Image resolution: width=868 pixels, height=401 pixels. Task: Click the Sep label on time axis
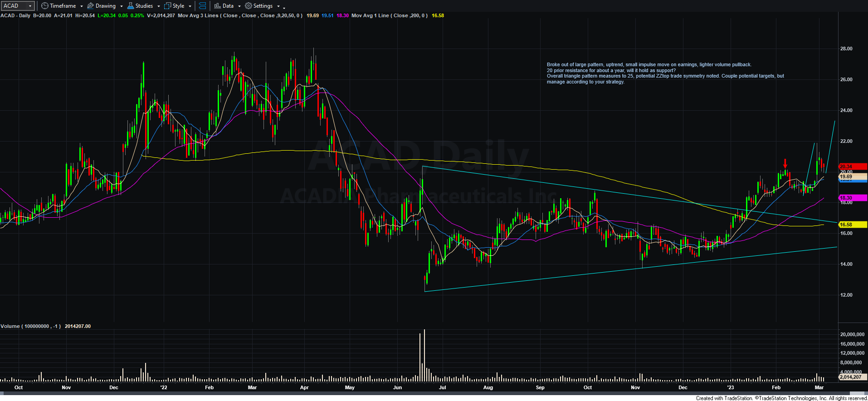540,387
